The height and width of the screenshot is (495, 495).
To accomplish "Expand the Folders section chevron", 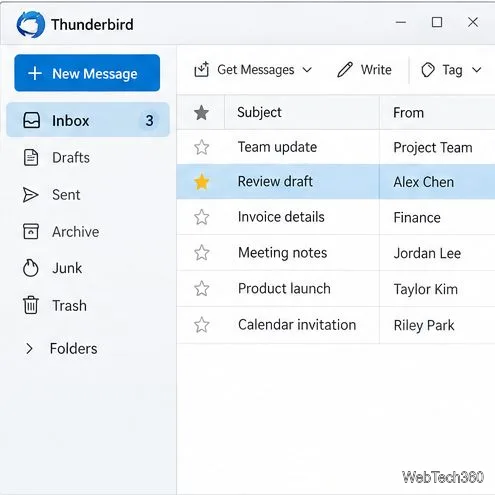I will (x=29, y=348).
